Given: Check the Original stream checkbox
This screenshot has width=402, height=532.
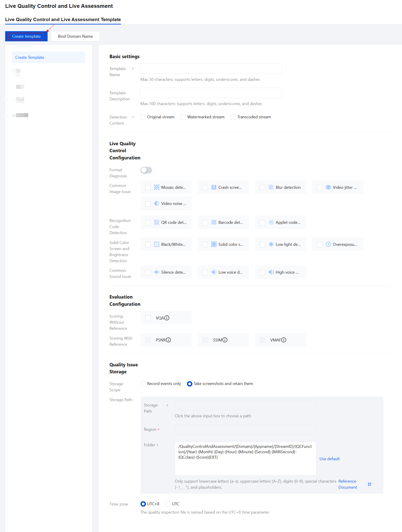Looking at the screenshot, I should click(143, 117).
